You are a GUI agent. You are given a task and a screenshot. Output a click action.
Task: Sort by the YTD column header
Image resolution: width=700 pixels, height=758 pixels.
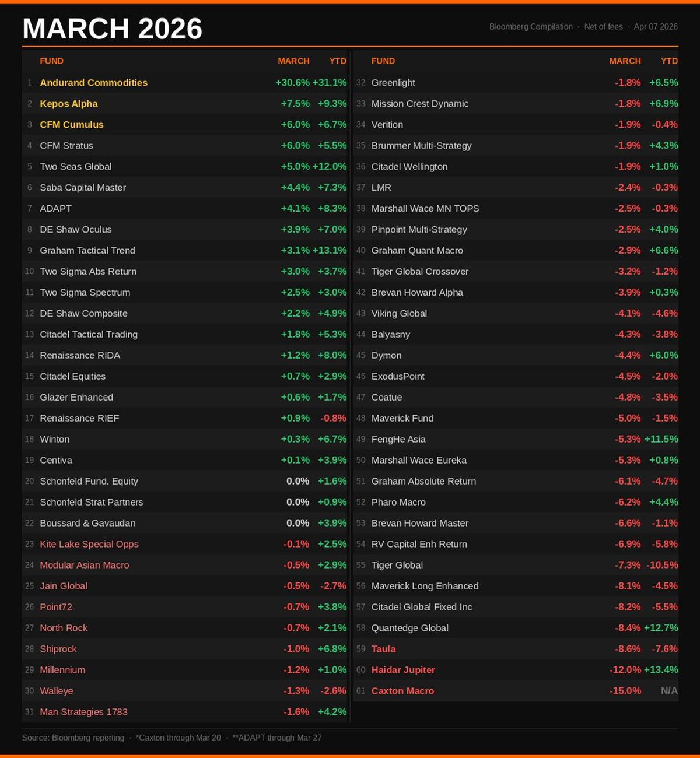(x=337, y=61)
